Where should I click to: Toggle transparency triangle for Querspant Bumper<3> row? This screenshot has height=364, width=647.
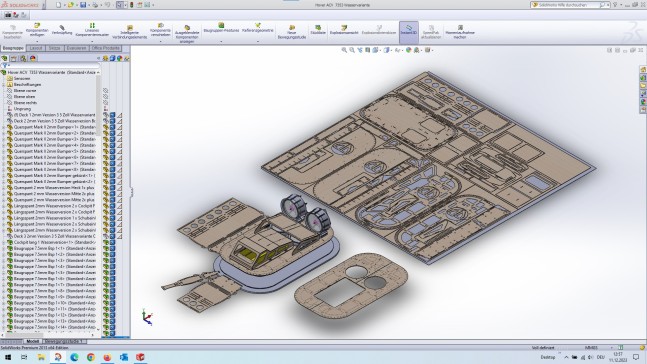[x=120, y=139]
